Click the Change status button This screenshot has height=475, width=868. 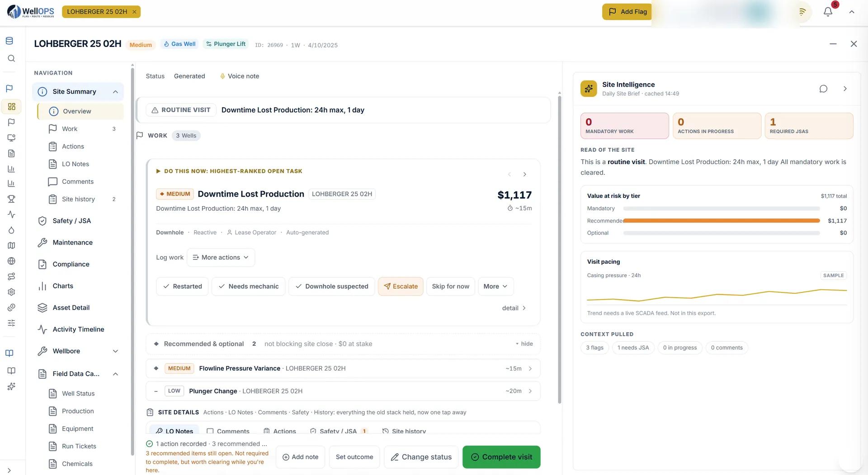[x=421, y=457]
